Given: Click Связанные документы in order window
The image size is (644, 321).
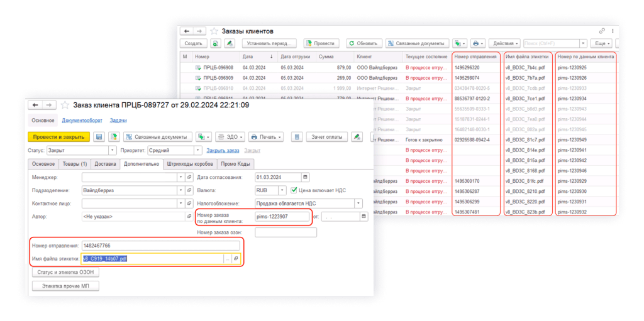Looking at the screenshot, I should tap(158, 137).
